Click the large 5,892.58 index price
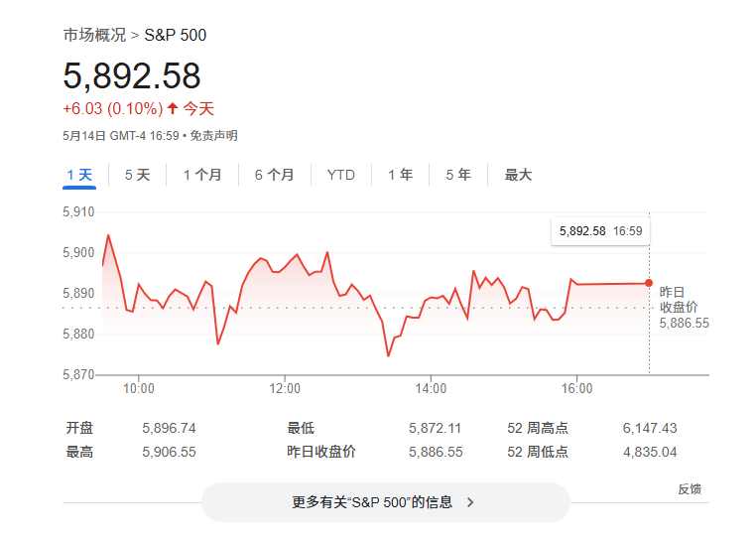The width and height of the screenshot is (756, 543). (x=132, y=75)
